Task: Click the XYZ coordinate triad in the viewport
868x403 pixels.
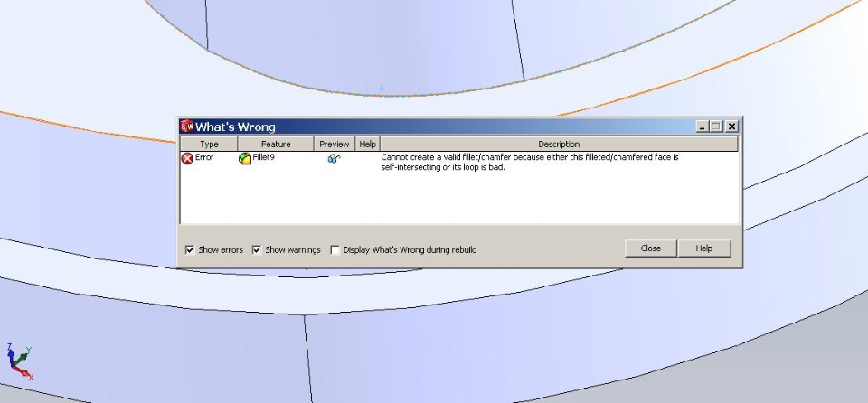Action: (x=19, y=361)
